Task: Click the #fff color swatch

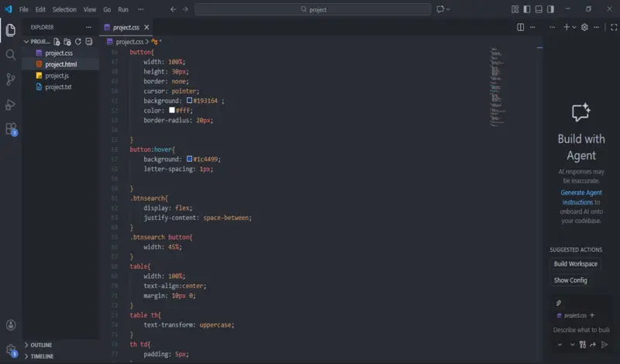Action: (x=172, y=110)
